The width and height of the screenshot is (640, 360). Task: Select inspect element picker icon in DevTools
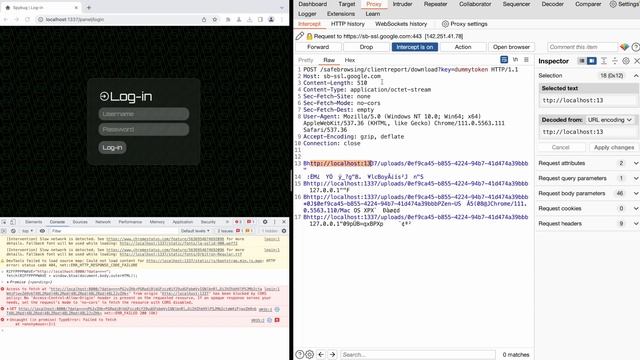4,222
